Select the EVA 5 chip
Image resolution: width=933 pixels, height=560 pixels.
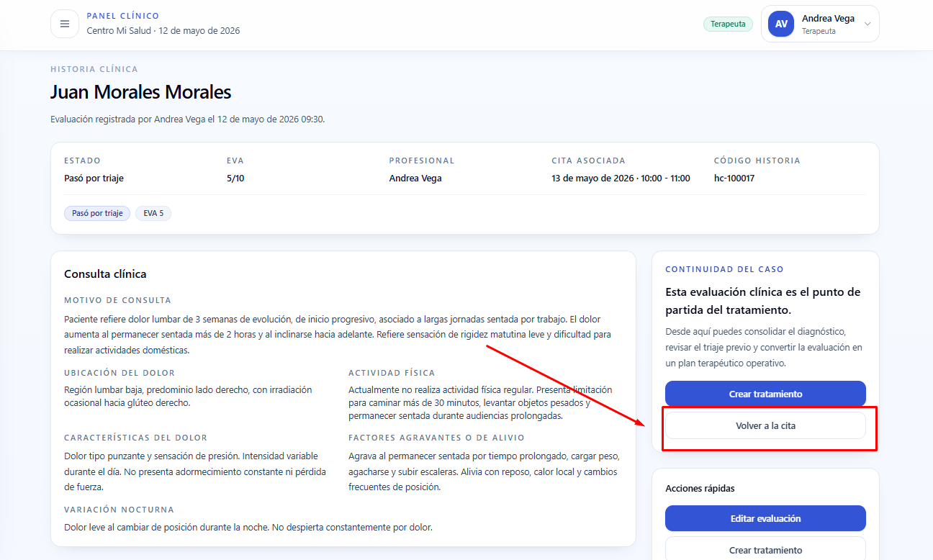153,213
